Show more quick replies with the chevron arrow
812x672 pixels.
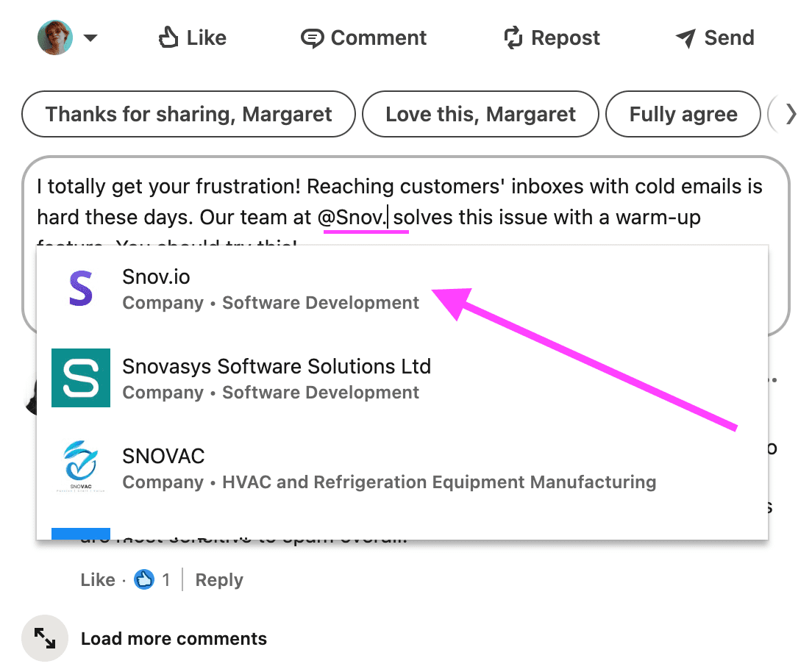[790, 114]
